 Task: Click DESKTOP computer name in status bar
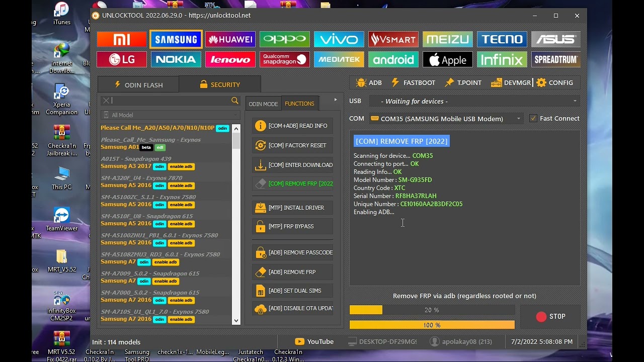(x=382, y=342)
